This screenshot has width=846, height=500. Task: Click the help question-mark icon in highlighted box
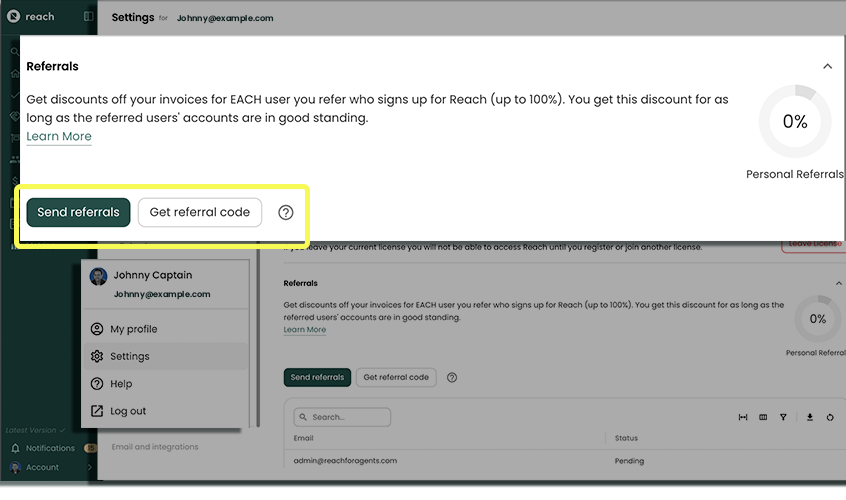pos(286,212)
